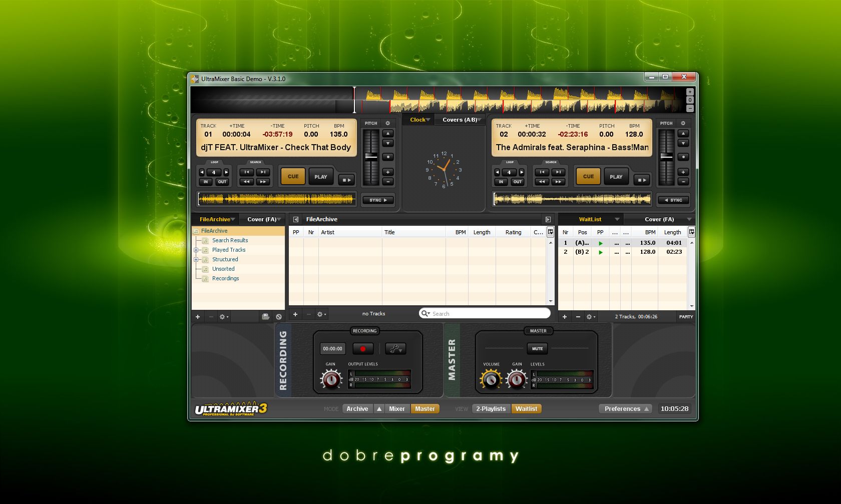Click deck A pitch bend down arrow
The height and width of the screenshot is (504, 841).
click(x=388, y=143)
